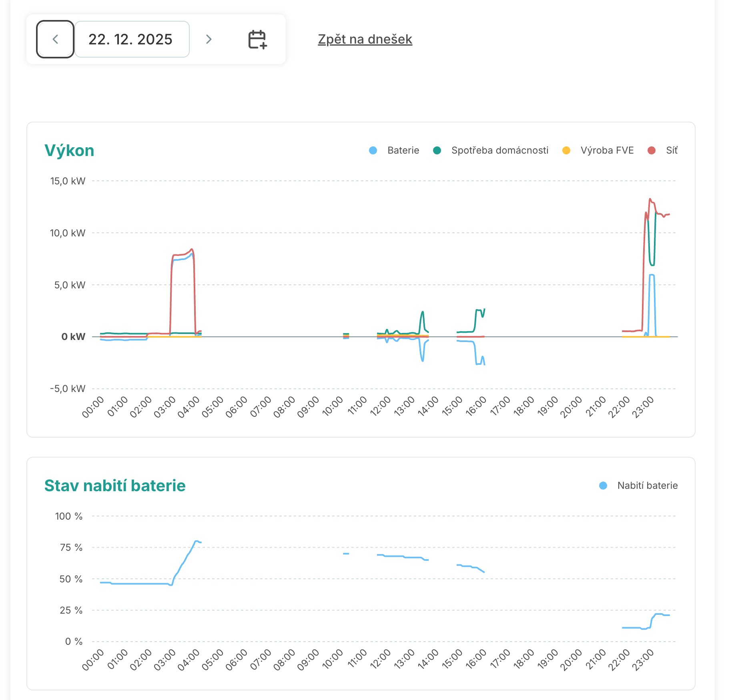Hide the Spotřeba domácnosti legend label

(499, 150)
